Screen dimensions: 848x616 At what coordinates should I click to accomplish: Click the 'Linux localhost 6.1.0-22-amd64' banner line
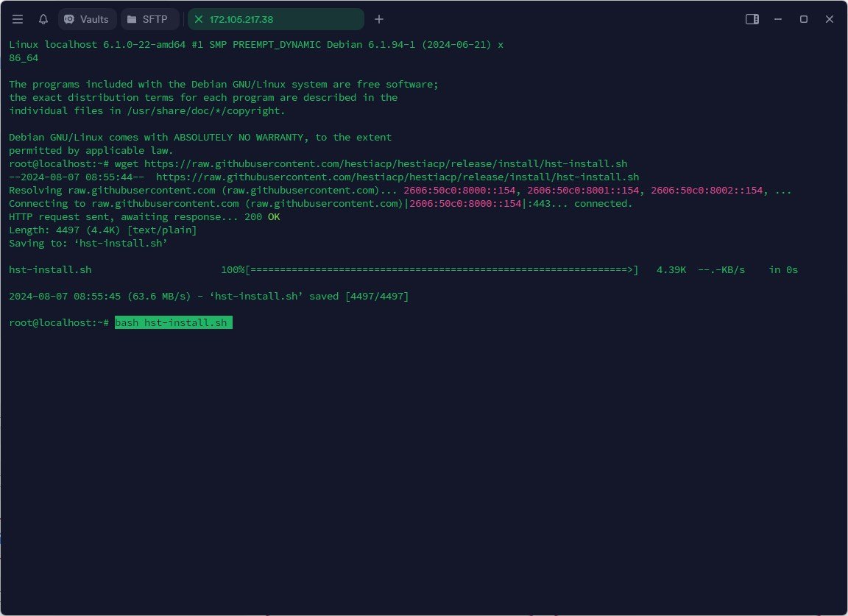tap(256, 44)
